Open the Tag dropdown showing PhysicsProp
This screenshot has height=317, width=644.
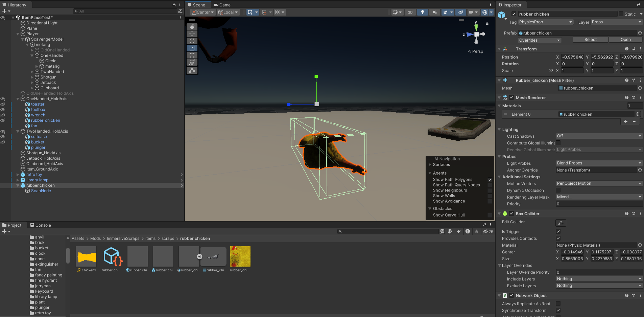click(546, 22)
